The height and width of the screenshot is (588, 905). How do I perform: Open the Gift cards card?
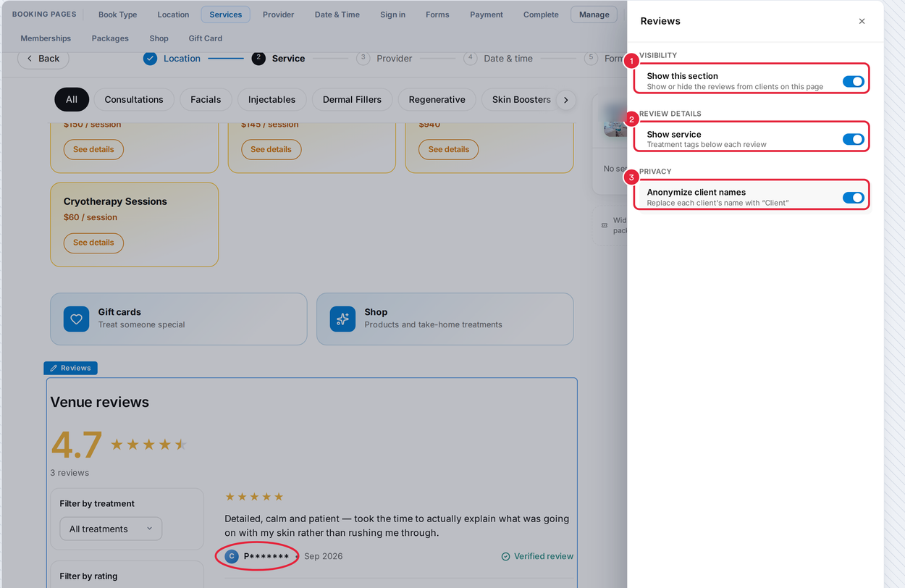tap(178, 319)
